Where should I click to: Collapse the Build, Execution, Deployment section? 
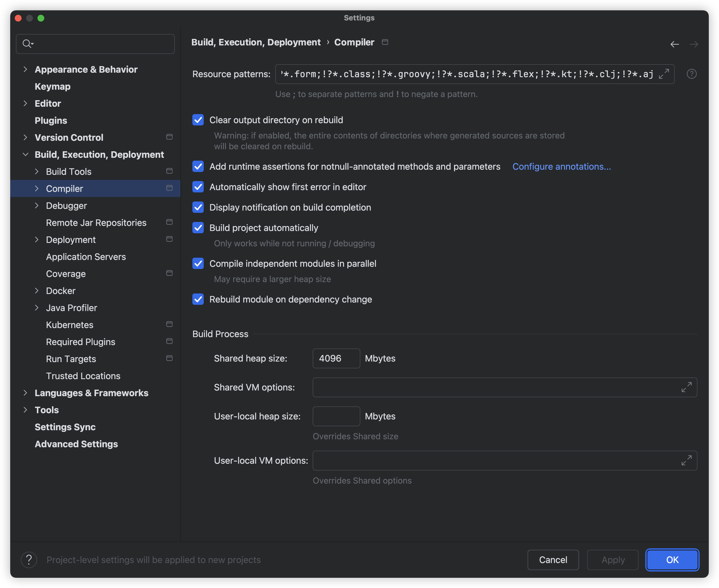click(26, 154)
